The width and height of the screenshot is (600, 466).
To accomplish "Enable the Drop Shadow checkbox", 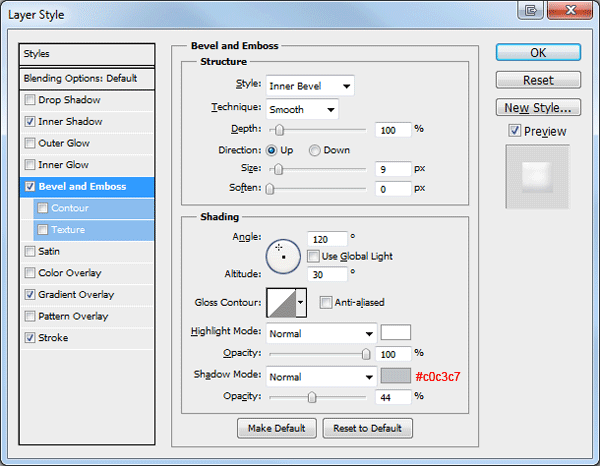I will point(30,100).
